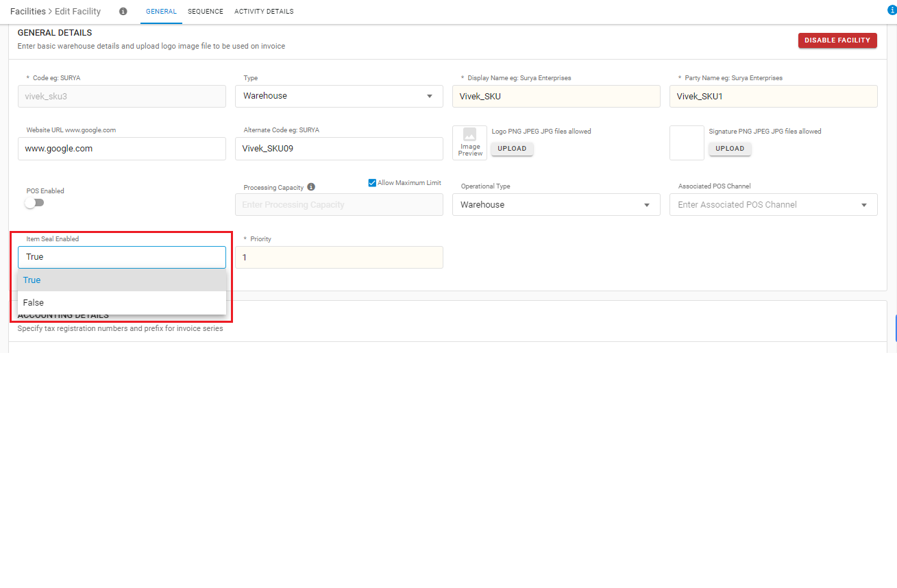Click the Processing Capacity info icon
The image size is (897, 588).
coord(311,187)
